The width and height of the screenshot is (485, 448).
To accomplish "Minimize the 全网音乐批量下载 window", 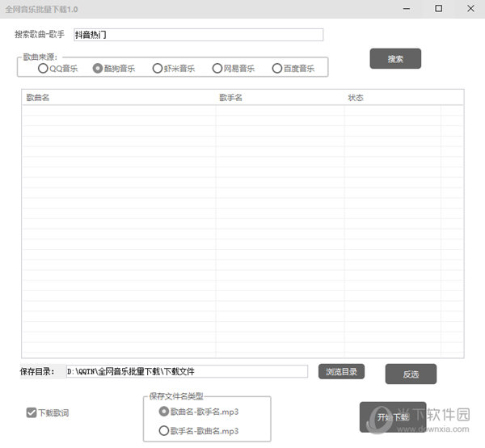I will pos(407,9).
